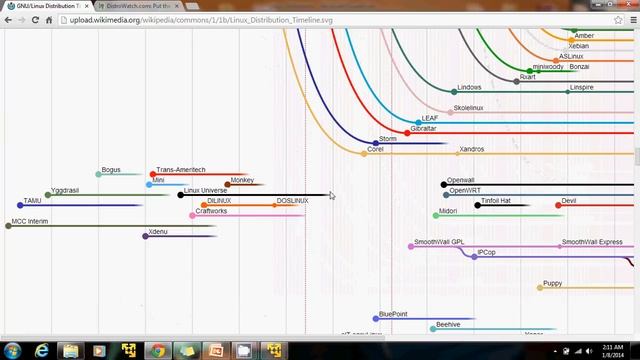Click the vertical scrollbar thumb

tap(637, 157)
